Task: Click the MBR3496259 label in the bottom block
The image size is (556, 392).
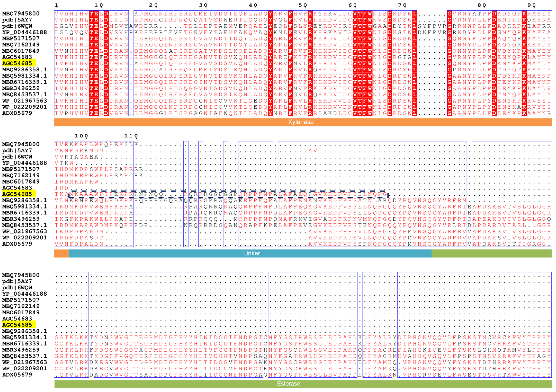Action: [21, 350]
